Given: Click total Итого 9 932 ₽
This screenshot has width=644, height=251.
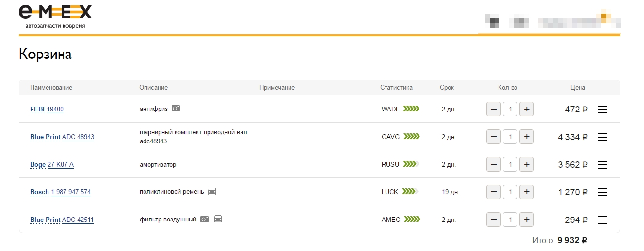Looking at the screenshot, I should click(x=560, y=240).
